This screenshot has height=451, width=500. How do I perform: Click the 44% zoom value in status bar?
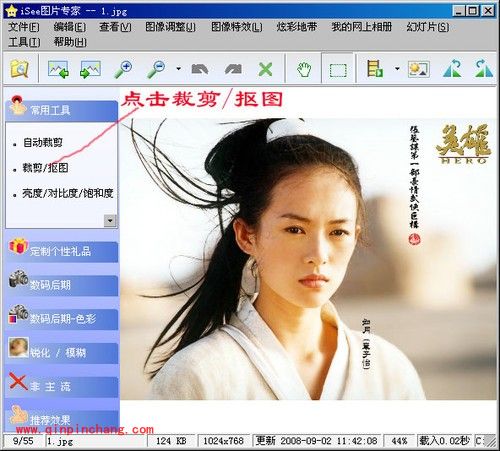399,441
